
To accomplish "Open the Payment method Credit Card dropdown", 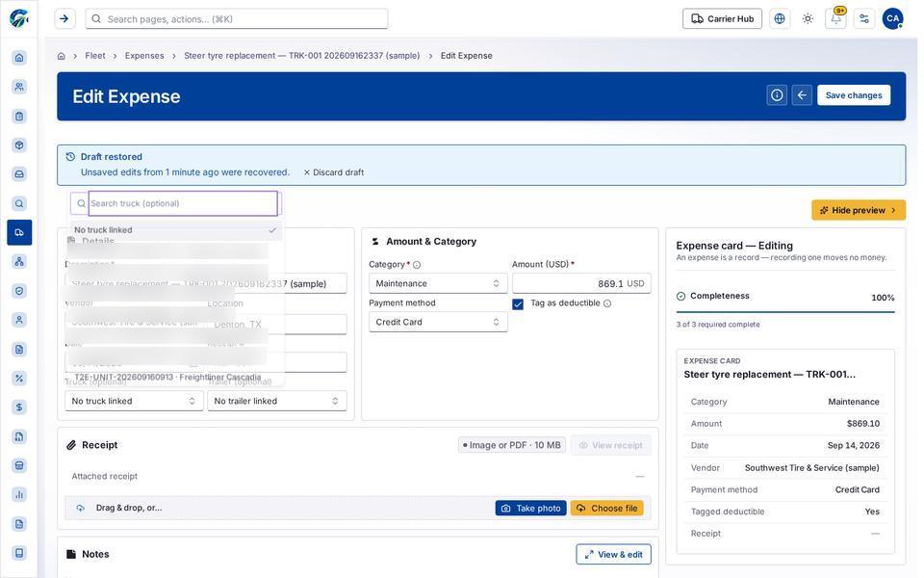I will pos(438,322).
